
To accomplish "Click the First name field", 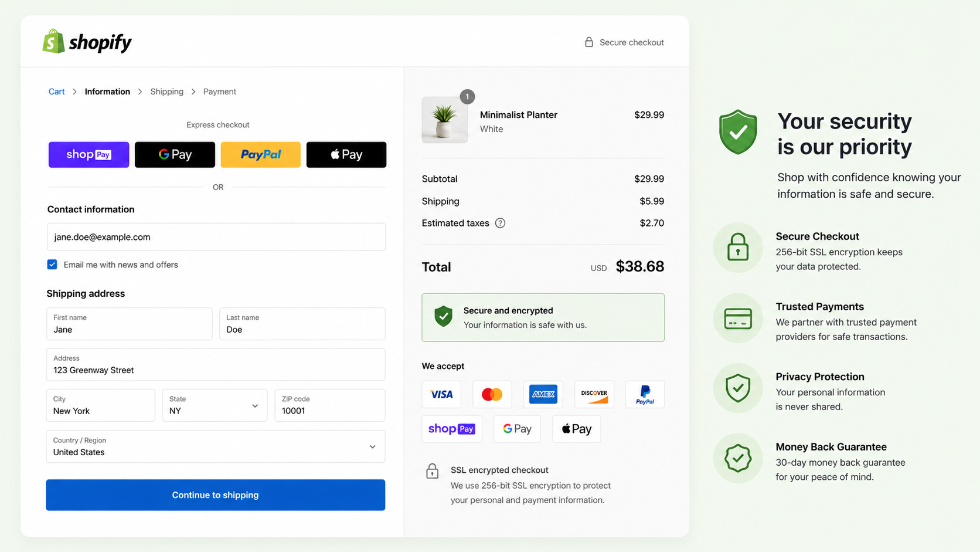I will (x=130, y=324).
